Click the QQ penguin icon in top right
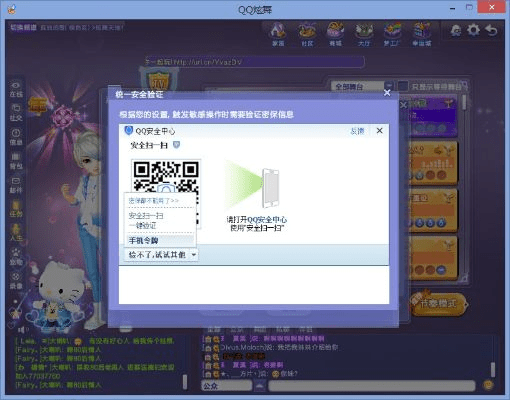Viewport: 510px width, 400px height. point(456,31)
